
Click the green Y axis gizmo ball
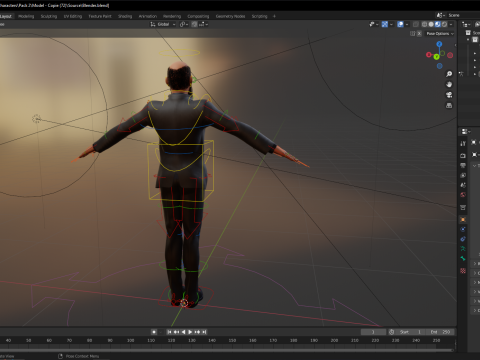click(x=436, y=57)
